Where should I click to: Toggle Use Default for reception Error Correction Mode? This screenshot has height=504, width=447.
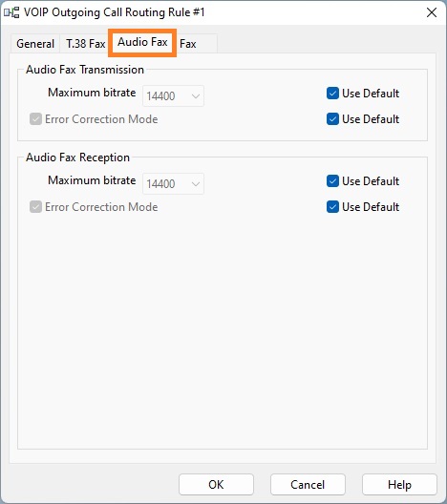(x=332, y=207)
